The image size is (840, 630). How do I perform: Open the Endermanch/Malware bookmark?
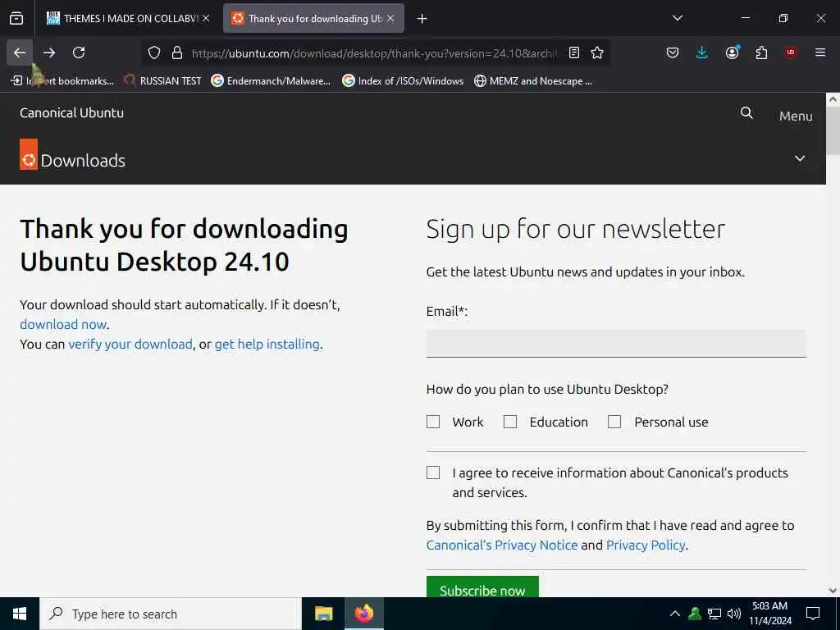pos(271,81)
